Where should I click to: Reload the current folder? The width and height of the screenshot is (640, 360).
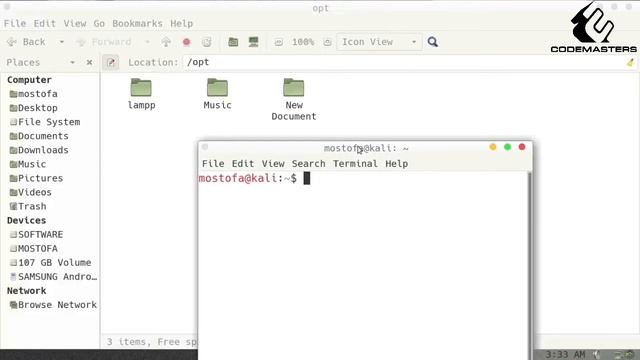click(207, 42)
